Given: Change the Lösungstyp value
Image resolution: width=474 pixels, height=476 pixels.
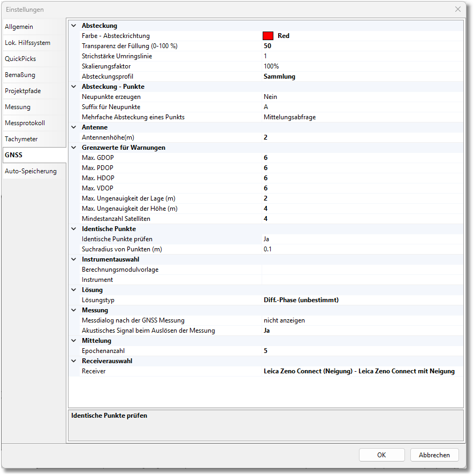Looking at the screenshot, I should [362, 300].
